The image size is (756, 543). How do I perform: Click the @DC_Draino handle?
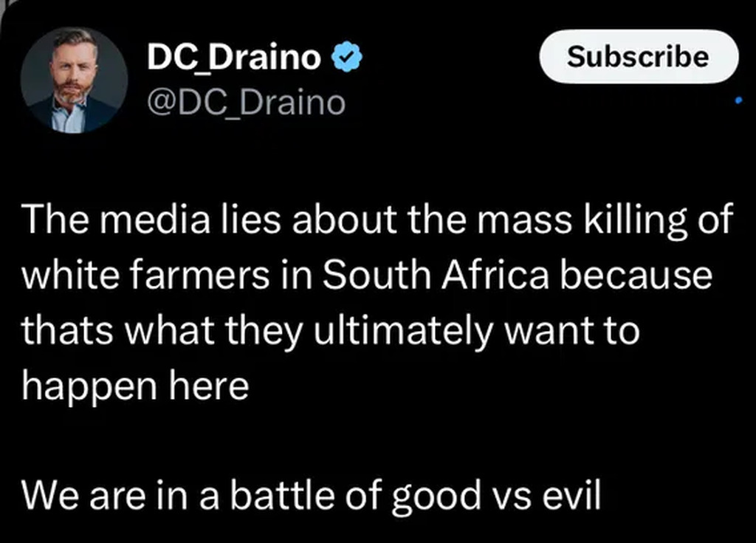tap(246, 102)
